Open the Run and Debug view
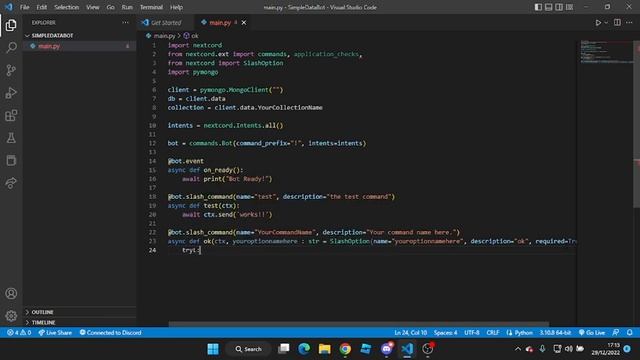Image resolution: width=640 pixels, height=360 pixels. click(x=11, y=93)
